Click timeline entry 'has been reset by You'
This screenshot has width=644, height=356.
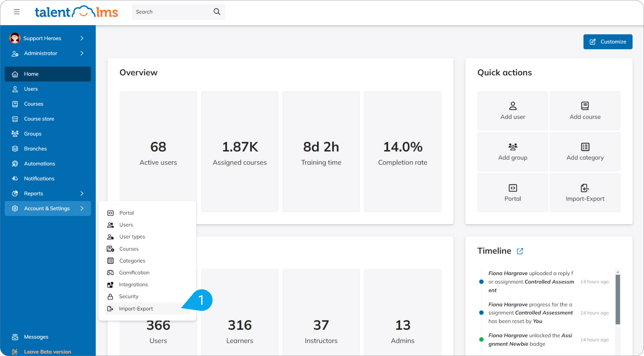530,313
